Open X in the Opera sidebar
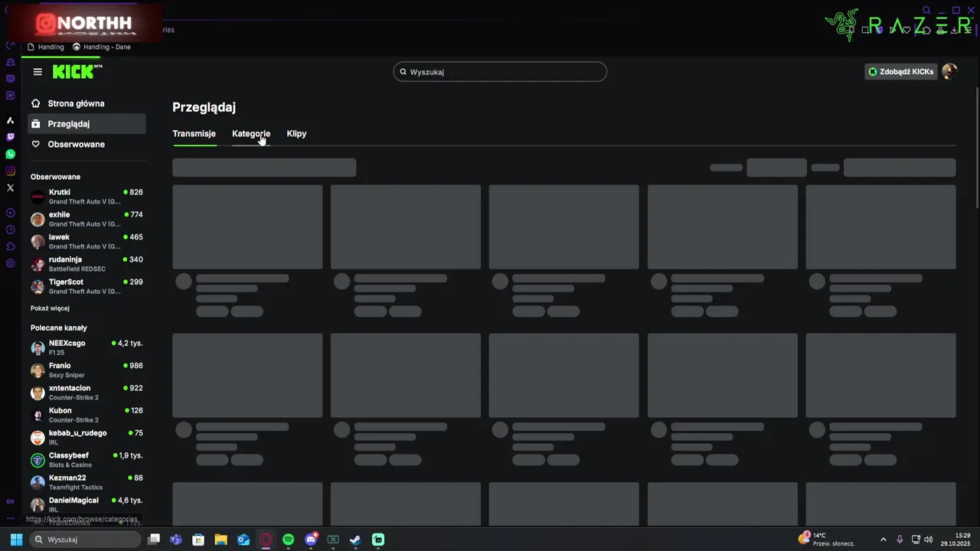Viewport: 980px width, 551px height. (x=10, y=187)
